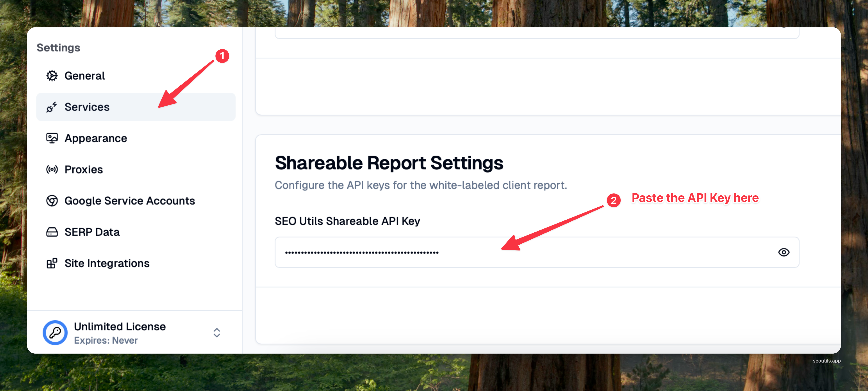Click the Proxies broadcast icon
Viewport: 868px width, 391px height.
[x=52, y=169]
